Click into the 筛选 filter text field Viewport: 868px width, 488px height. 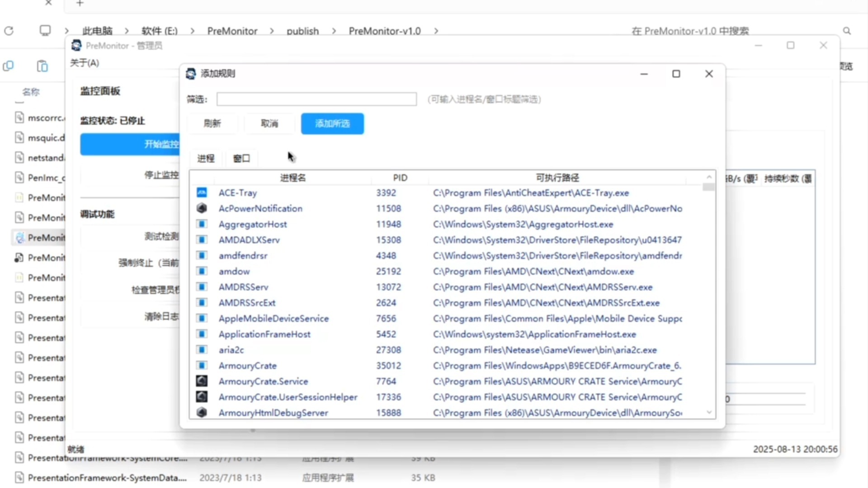click(316, 99)
